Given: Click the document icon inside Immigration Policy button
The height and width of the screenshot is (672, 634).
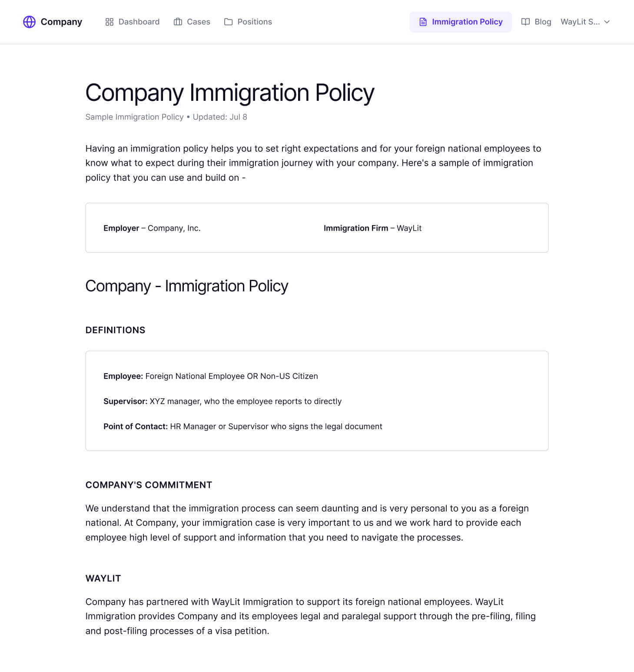Looking at the screenshot, I should (x=423, y=21).
